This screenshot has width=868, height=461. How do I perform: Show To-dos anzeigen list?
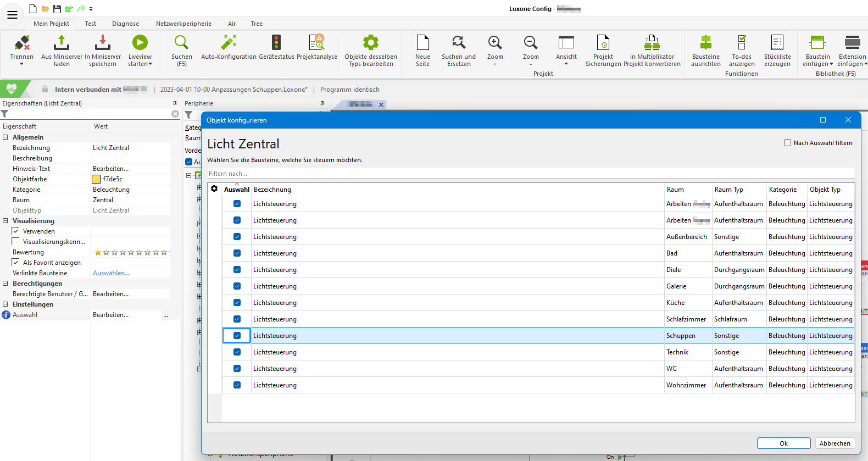tap(742, 51)
